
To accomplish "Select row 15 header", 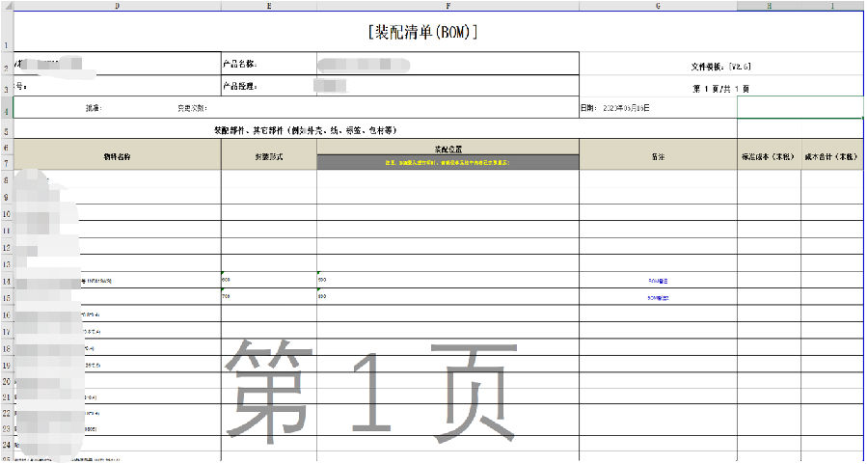I will pos(6,298).
